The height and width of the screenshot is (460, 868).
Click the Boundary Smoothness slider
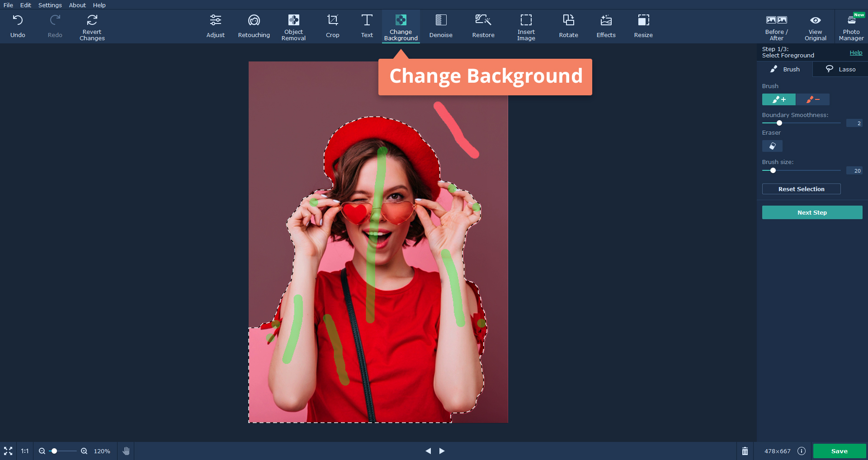(801, 123)
